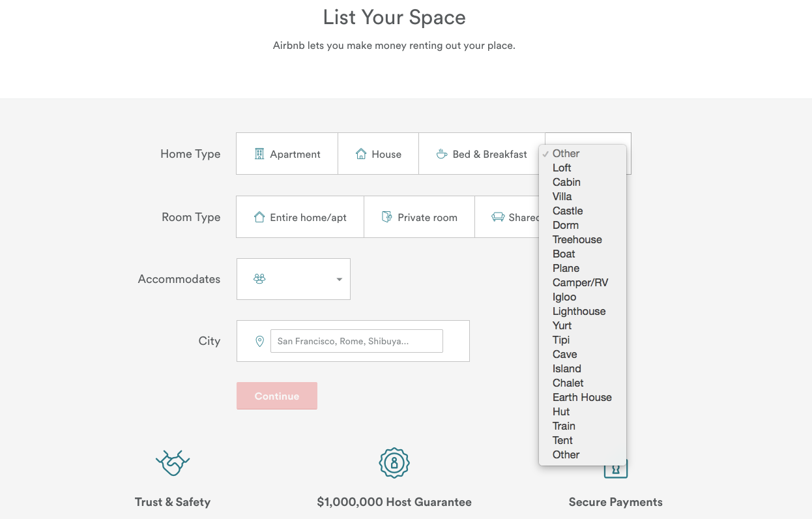Click the House icon under Home Type
The height and width of the screenshot is (519, 812).
tap(361, 154)
